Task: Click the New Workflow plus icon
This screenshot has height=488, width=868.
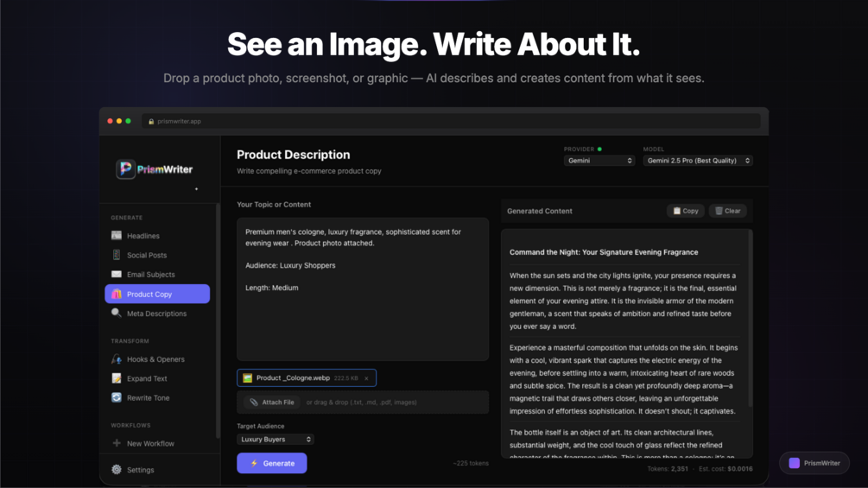Action: (x=117, y=443)
